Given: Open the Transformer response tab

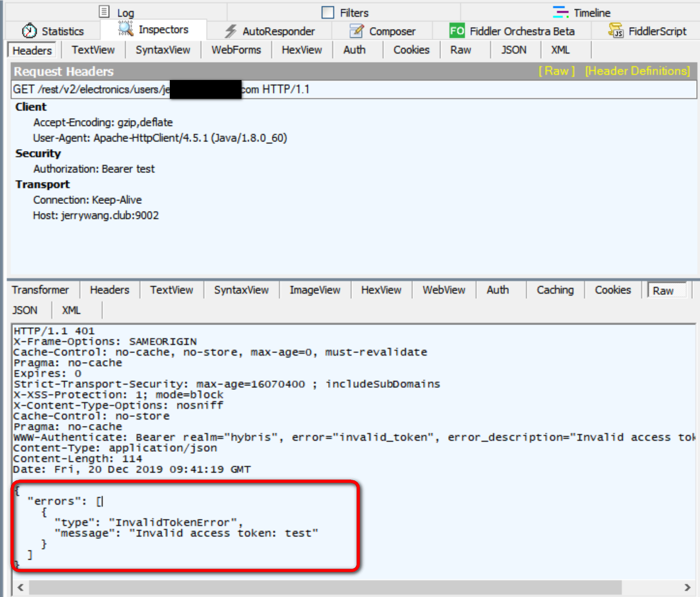Looking at the screenshot, I should tap(41, 290).
